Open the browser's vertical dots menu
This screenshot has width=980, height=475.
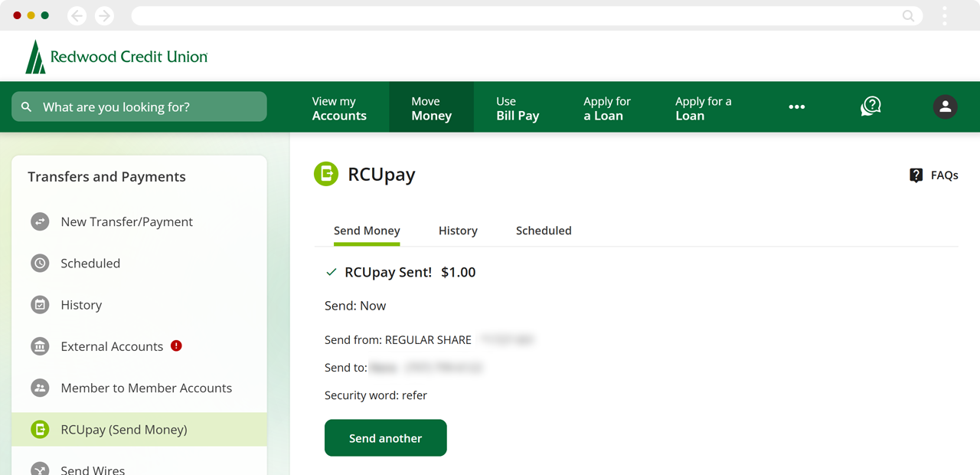pos(945,16)
